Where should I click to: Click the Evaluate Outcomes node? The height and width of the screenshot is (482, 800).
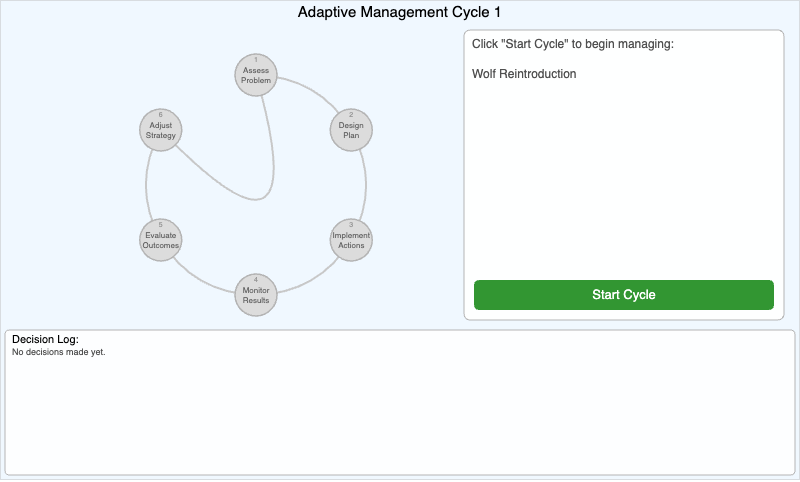point(161,240)
